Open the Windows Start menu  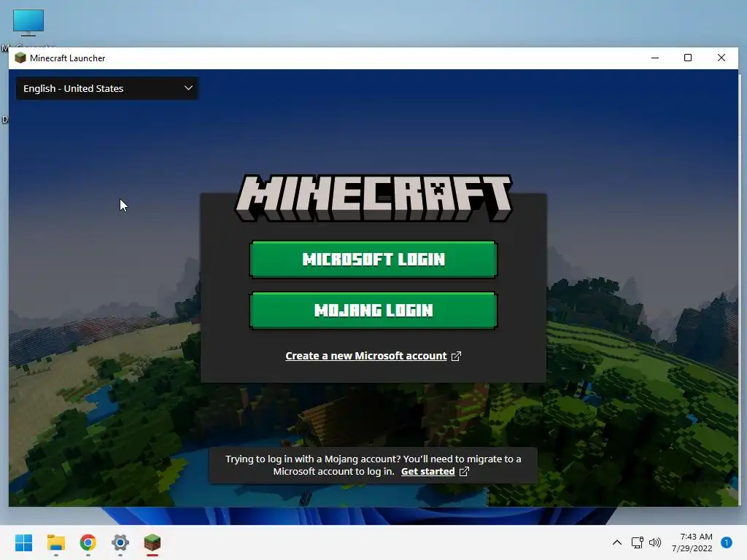24,542
